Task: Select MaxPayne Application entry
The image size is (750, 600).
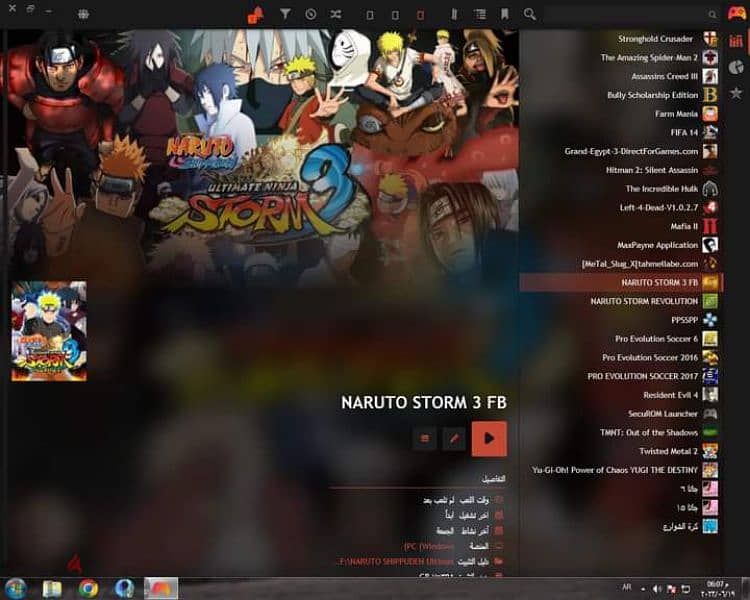Action: 621,245
